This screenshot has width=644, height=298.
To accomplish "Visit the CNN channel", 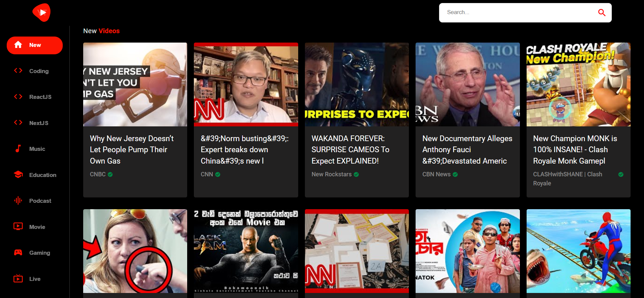I will click(x=207, y=174).
